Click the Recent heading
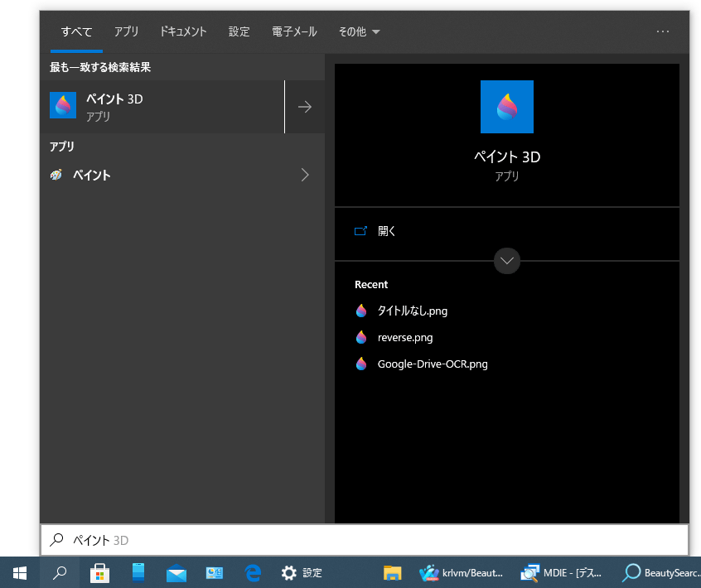 pyautogui.click(x=371, y=285)
